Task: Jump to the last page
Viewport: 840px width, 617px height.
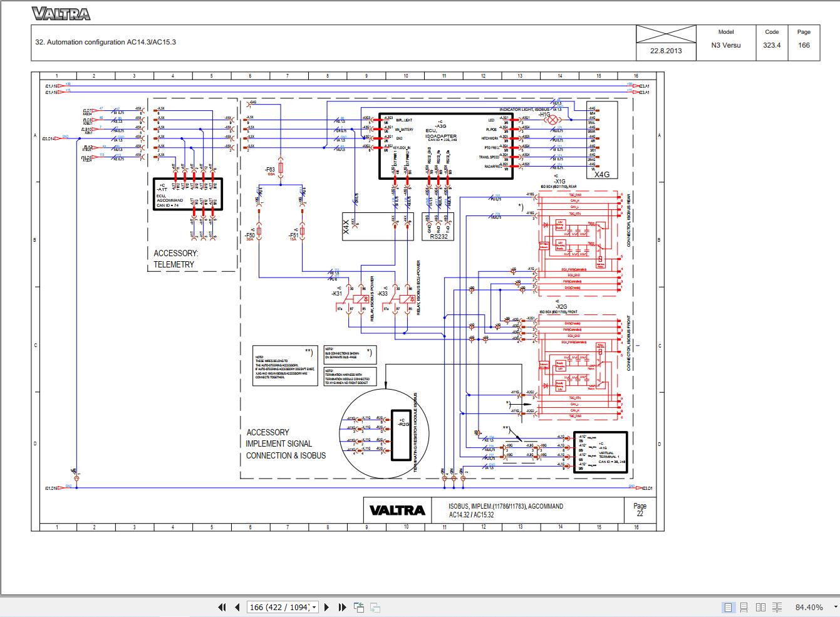Action: [x=342, y=607]
